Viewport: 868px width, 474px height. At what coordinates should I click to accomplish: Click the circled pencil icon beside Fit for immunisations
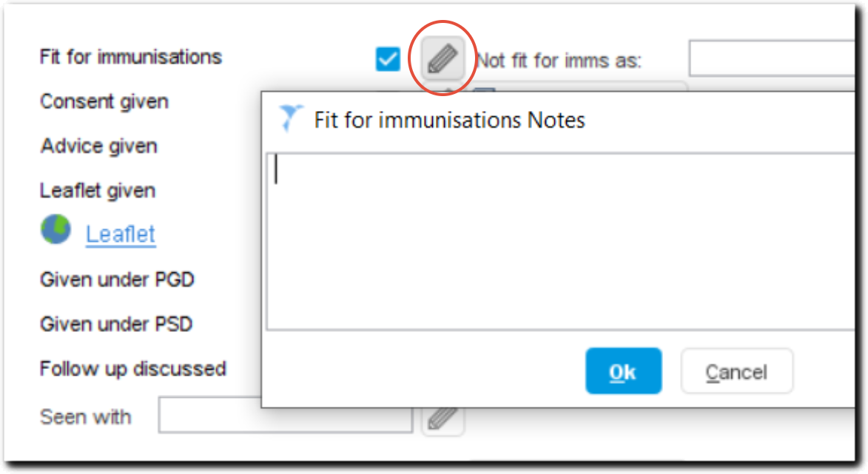pos(442,58)
